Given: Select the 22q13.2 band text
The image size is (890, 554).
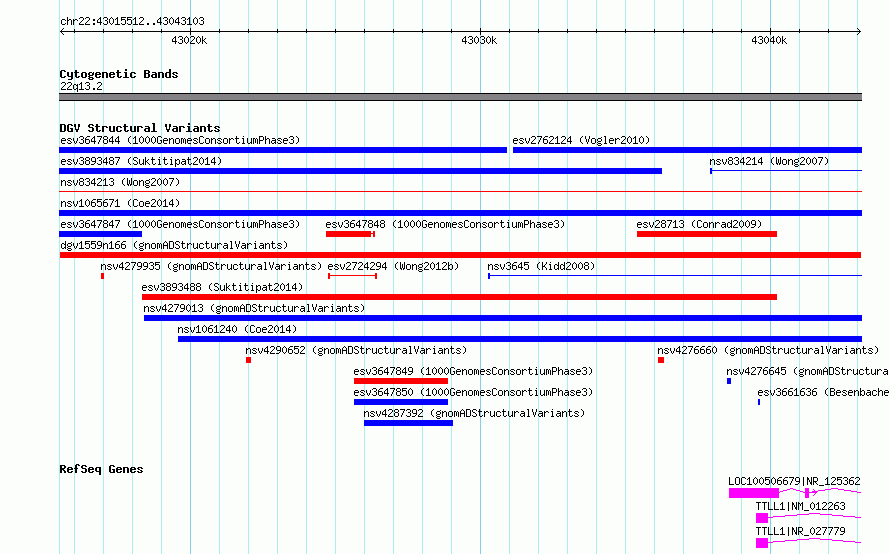Looking at the screenshot, I should click(81, 86).
